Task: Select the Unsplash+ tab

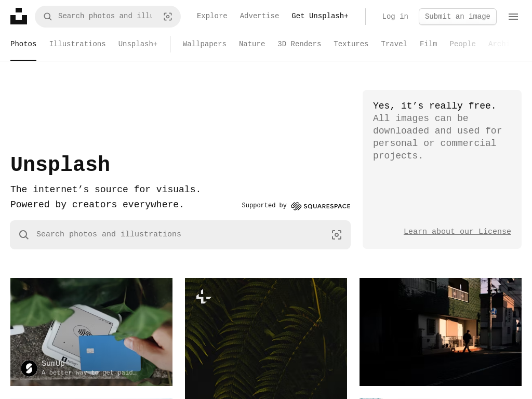Action: pos(138,44)
